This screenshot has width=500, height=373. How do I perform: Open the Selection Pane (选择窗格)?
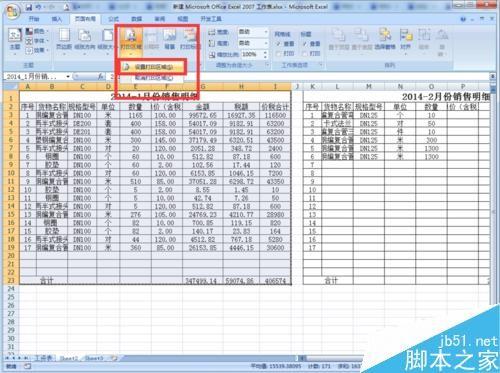coord(384,39)
